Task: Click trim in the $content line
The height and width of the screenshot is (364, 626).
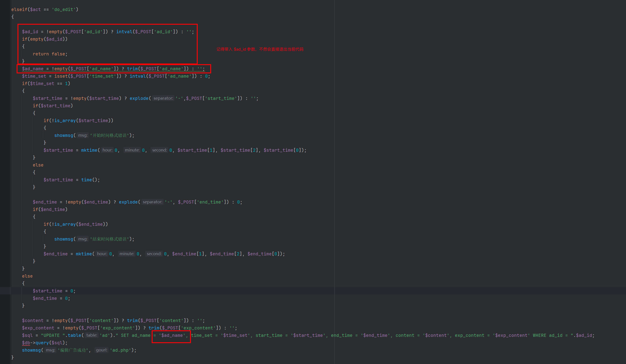Action: point(132,320)
